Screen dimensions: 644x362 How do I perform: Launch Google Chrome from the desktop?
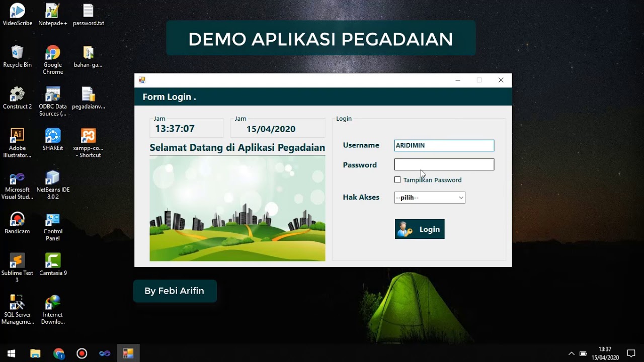point(53,60)
